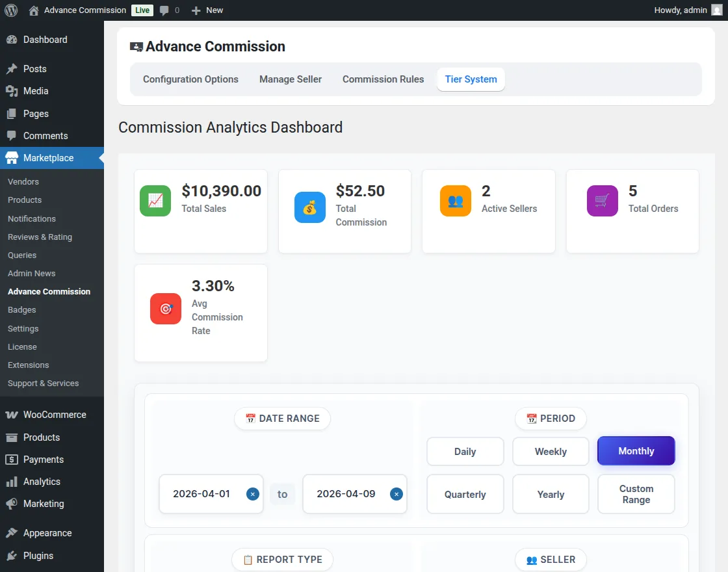
Task: Select the Weekly period option
Action: pos(551,452)
